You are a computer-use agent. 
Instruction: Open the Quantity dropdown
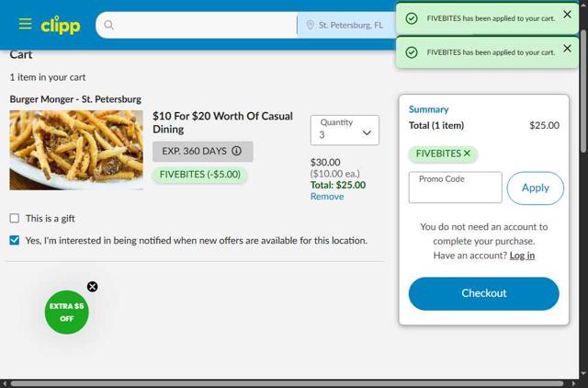point(345,131)
